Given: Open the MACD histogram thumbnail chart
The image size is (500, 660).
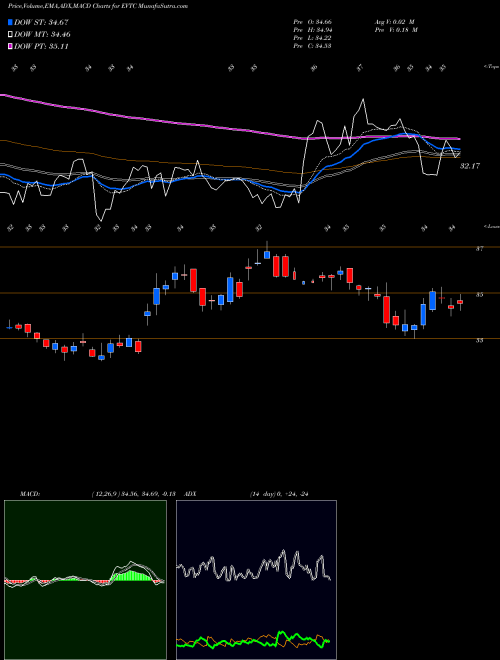Looking at the screenshot, I should [x=85, y=580].
